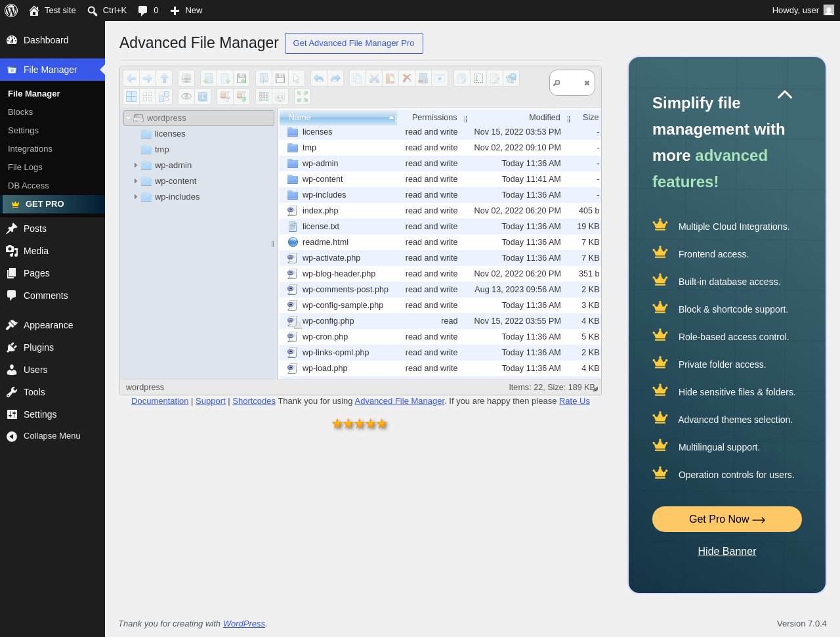
Task: Expand the wp-includes folder in tree
Action: pos(136,197)
